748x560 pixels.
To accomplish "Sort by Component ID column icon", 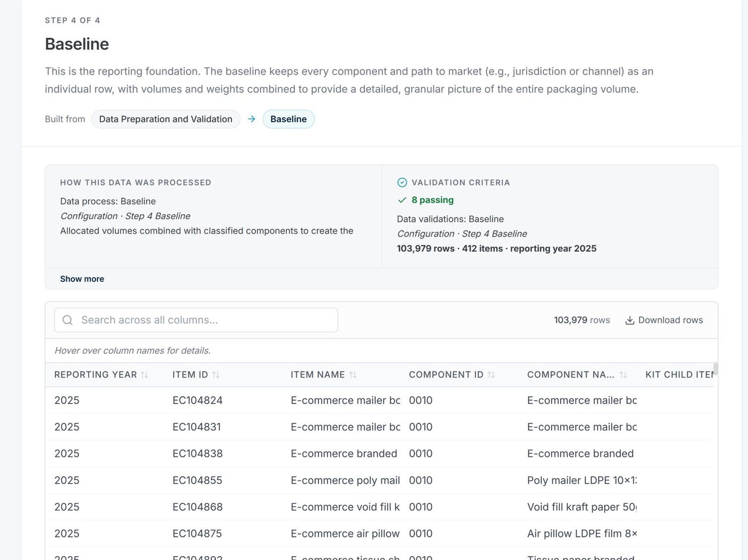I will point(491,375).
